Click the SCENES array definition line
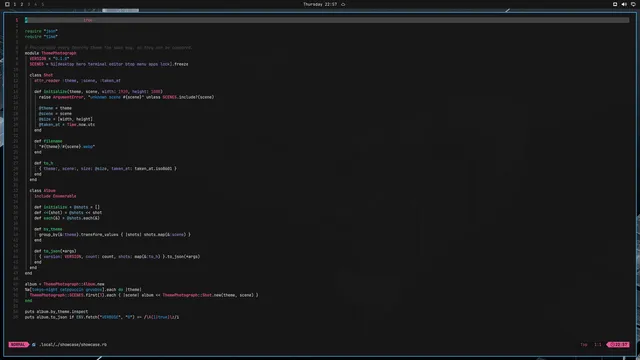Image resolution: width=640 pixels, height=360 pixels. pyautogui.click(x=109, y=64)
